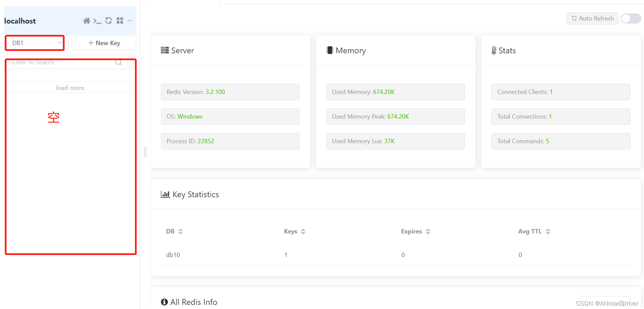Click the Total Connections value

click(550, 117)
